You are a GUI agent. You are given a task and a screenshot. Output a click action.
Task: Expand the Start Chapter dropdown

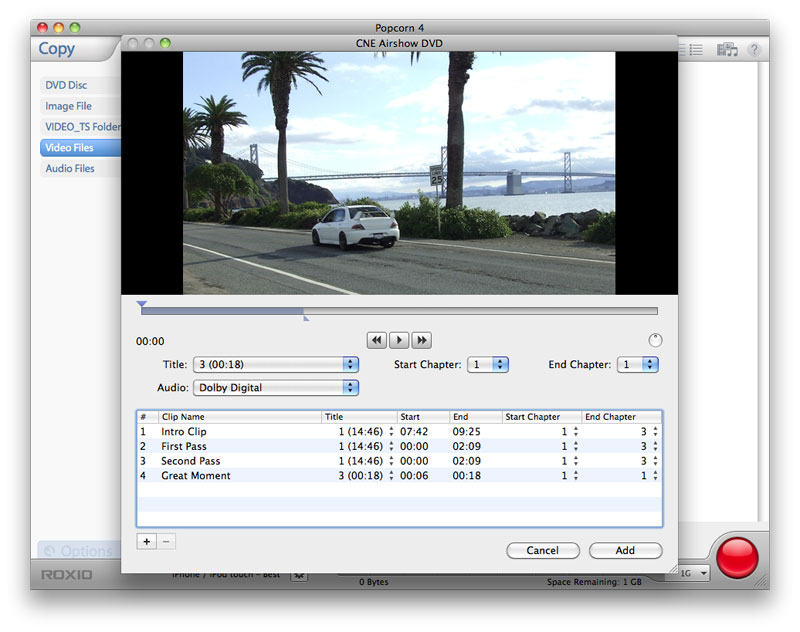(x=489, y=365)
